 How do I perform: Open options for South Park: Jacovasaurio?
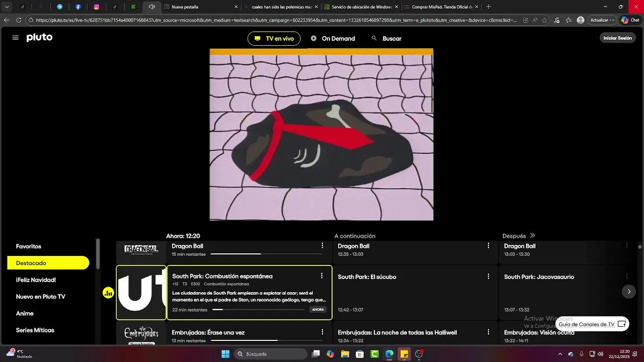627,277
